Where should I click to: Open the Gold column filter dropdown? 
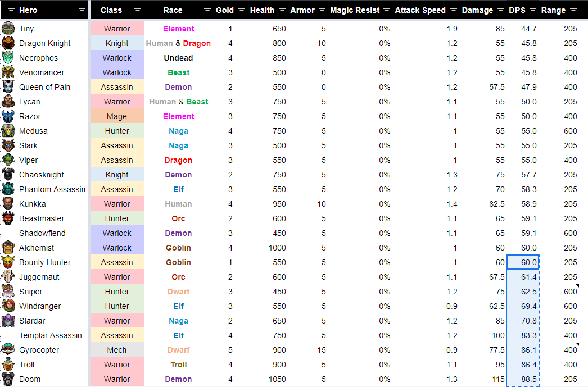pyautogui.click(x=242, y=11)
